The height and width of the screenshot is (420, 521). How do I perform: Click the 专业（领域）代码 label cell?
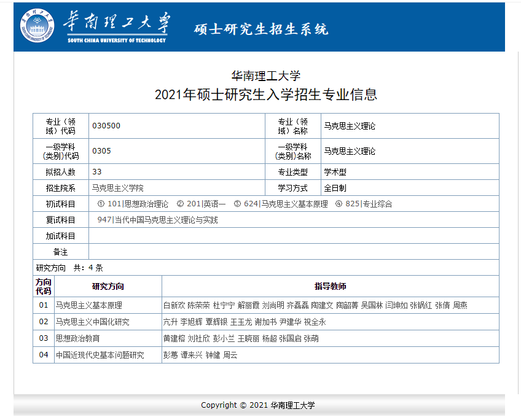[x=61, y=126]
